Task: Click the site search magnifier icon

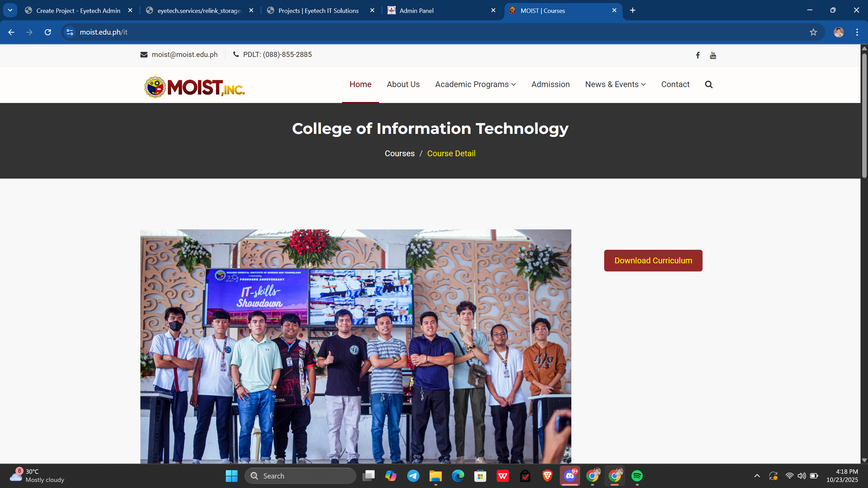Action: click(708, 84)
